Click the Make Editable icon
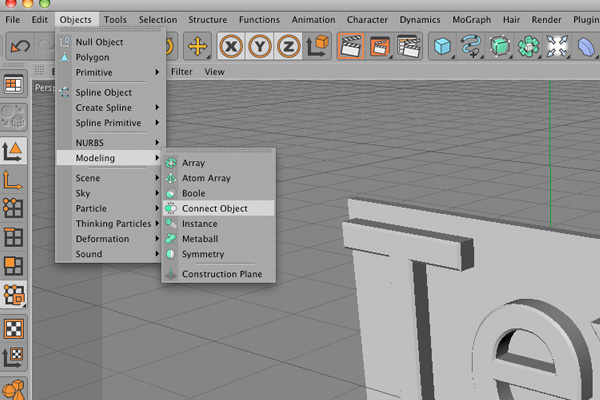Screen dimensions: 600x400 tap(14, 116)
